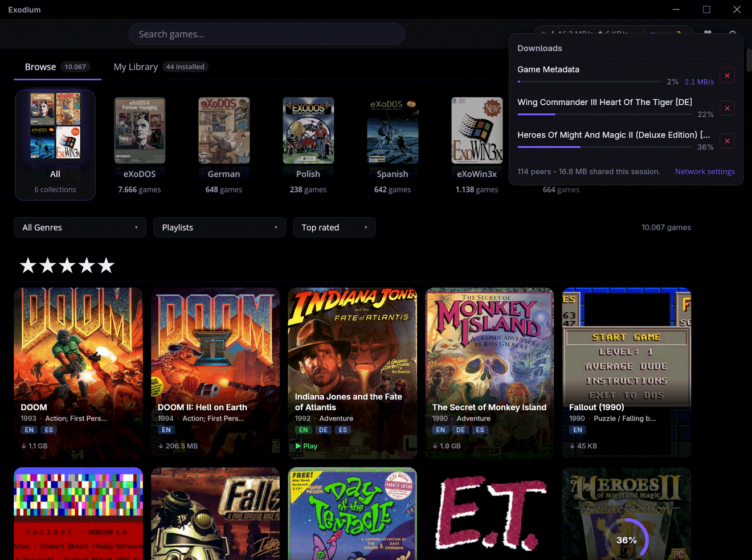Click '7.666 games' under eXoDOS

point(140,190)
